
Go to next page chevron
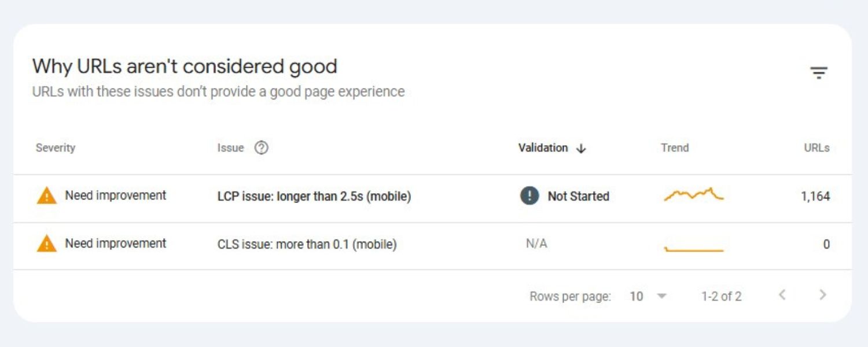click(822, 296)
